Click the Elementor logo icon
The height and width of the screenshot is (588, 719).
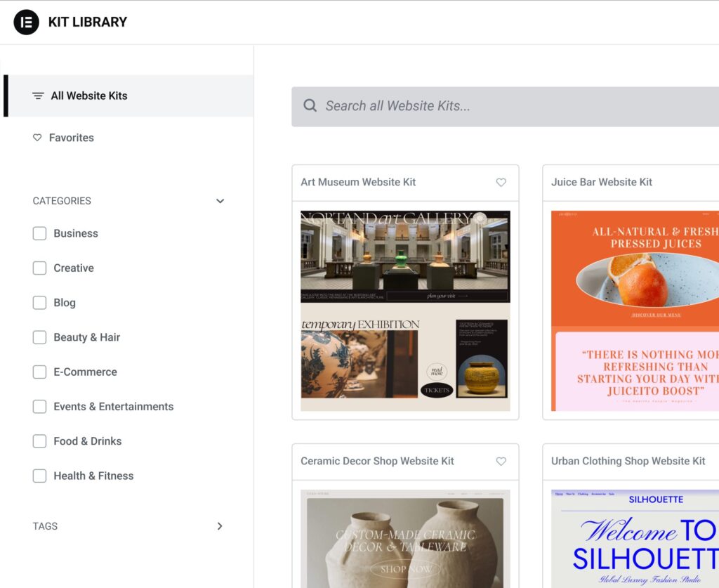pos(27,22)
